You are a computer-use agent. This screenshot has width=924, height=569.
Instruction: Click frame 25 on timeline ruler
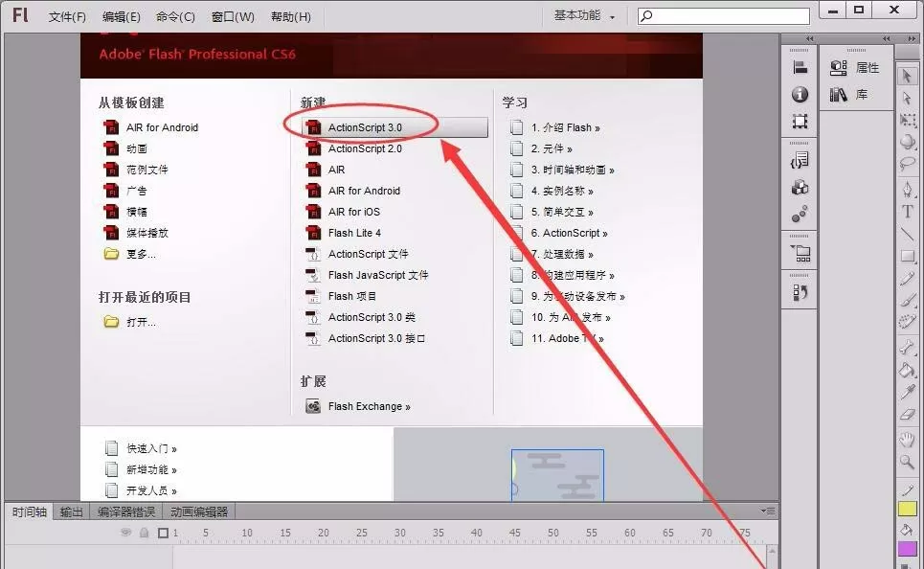point(362,533)
